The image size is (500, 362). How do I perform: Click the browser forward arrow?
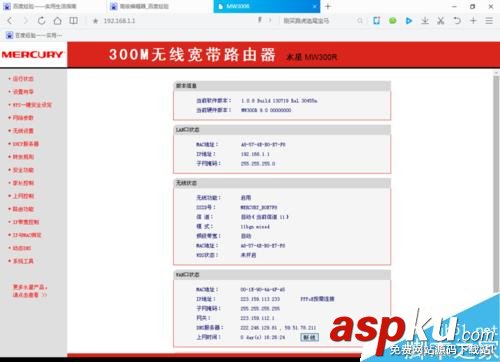pyautogui.click(x=25, y=21)
